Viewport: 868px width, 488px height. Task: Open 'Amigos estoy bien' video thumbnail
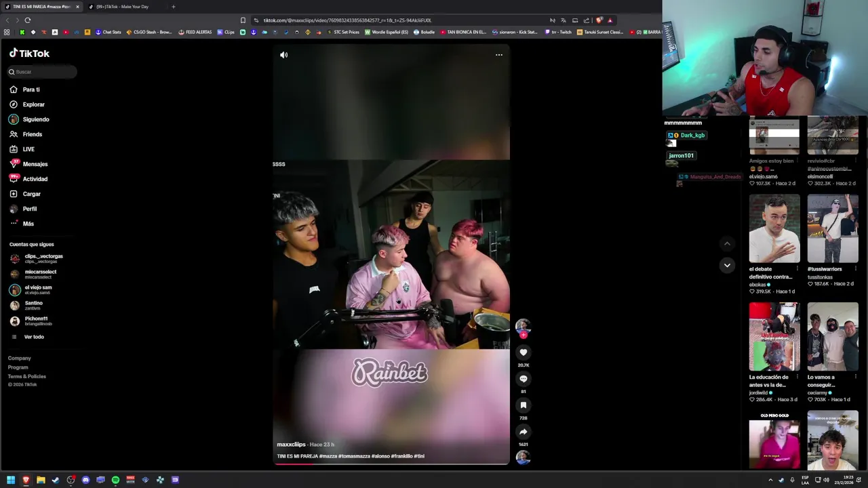tap(774, 136)
